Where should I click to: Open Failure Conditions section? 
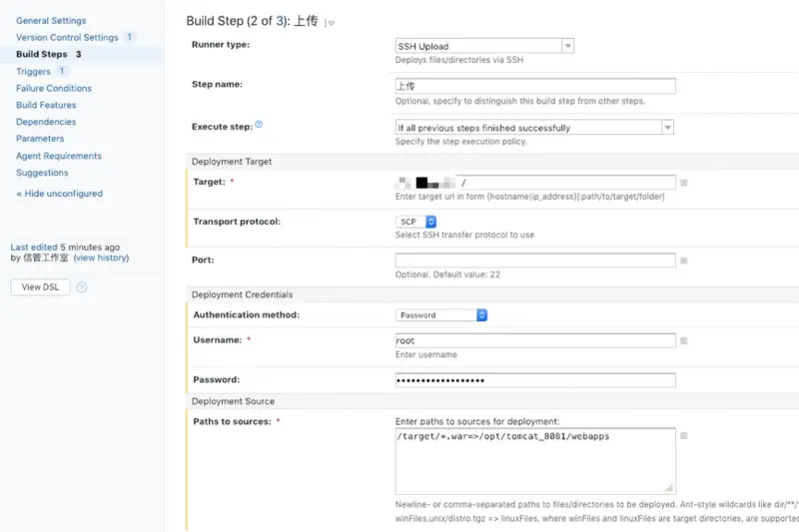pyautogui.click(x=54, y=88)
